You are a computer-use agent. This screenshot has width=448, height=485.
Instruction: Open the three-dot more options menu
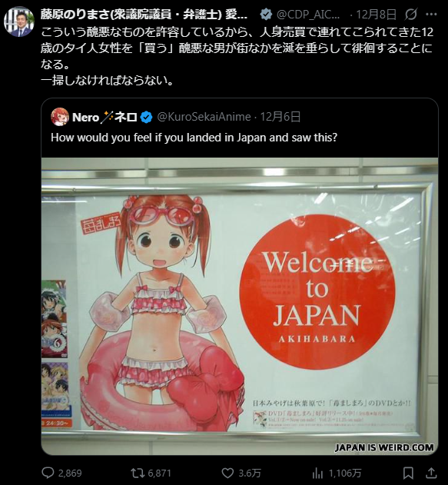coord(431,15)
